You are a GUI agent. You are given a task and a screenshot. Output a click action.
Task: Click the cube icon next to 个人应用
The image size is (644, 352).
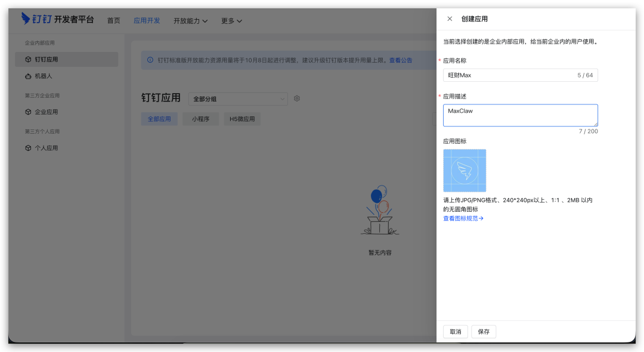pyautogui.click(x=28, y=148)
